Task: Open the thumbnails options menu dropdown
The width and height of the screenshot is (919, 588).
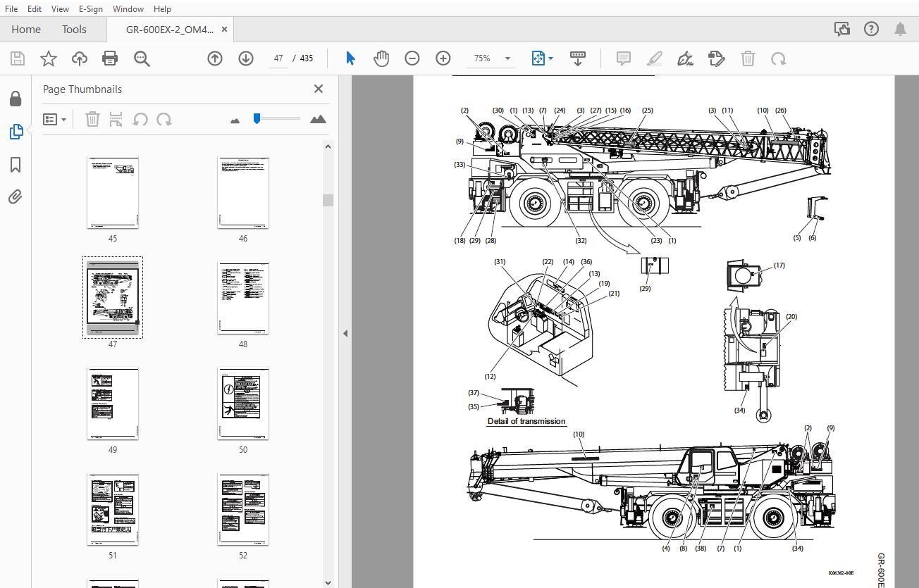Action: [x=55, y=119]
